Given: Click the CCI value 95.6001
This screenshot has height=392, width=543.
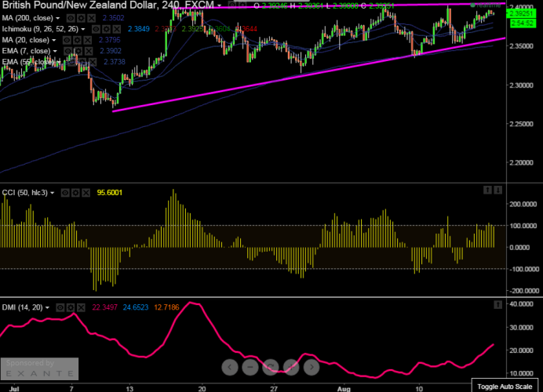Looking at the screenshot, I should tap(109, 193).
